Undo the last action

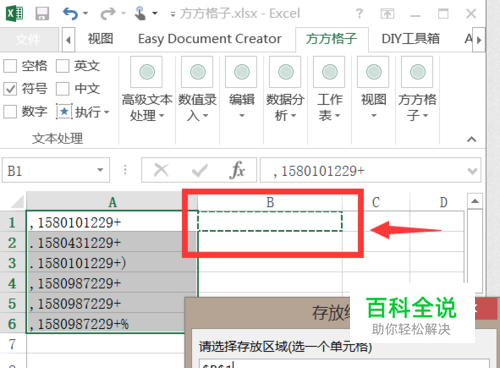click(x=70, y=14)
